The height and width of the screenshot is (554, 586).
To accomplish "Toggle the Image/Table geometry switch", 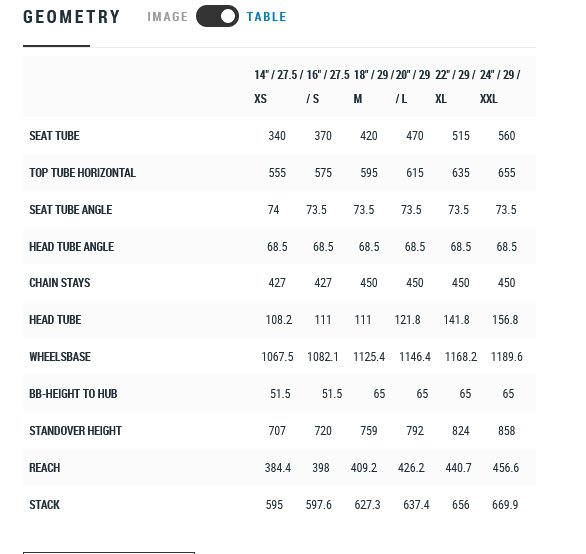I will tap(217, 16).
